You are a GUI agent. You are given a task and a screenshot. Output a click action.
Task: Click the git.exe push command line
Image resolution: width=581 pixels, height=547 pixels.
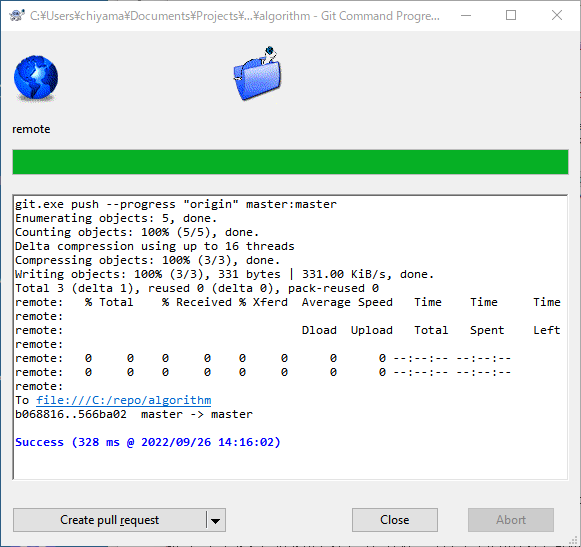176,204
